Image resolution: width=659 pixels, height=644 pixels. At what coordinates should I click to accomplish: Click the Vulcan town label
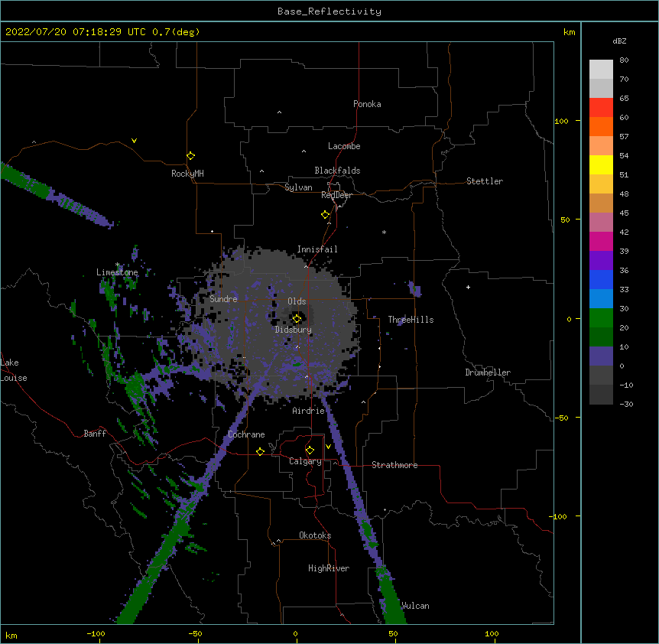point(415,606)
